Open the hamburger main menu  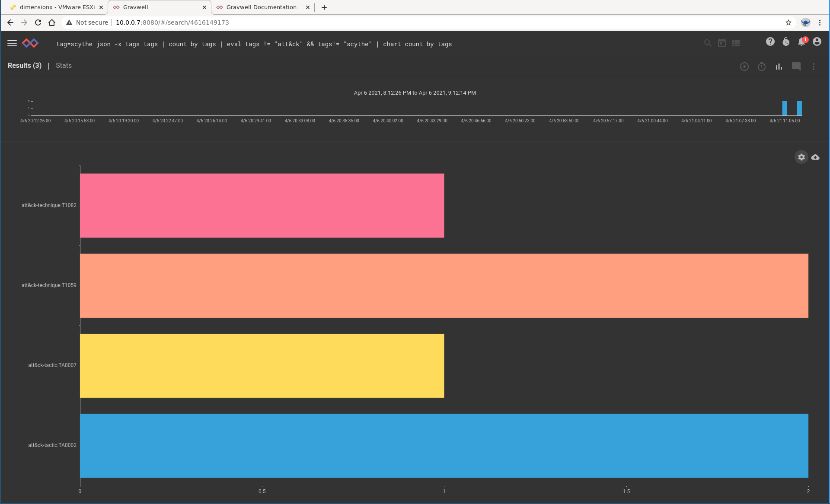12,43
